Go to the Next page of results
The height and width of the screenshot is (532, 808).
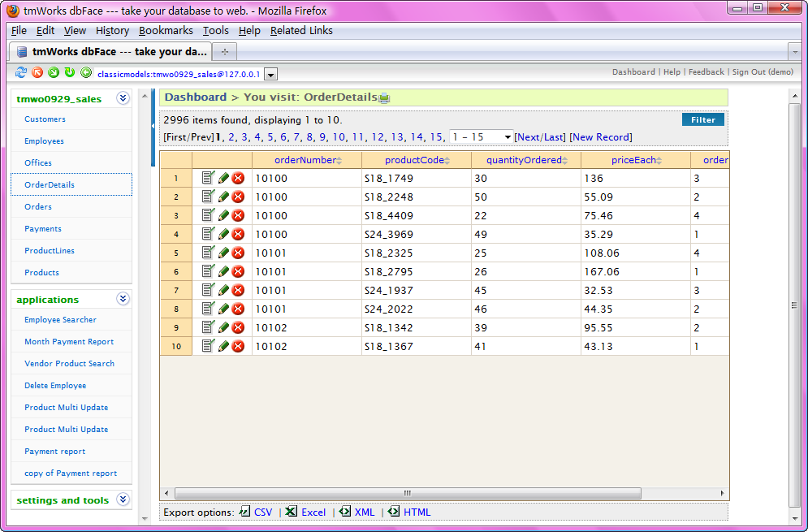coord(528,137)
